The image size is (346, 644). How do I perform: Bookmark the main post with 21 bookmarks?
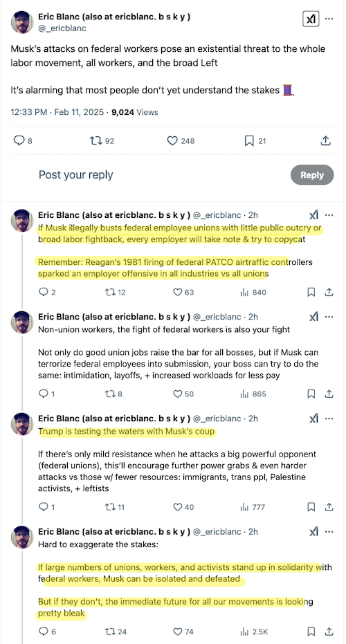[255, 141]
